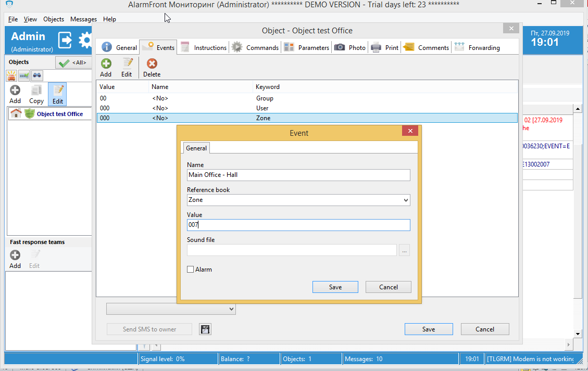Open the Comments tab

point(426,47)
